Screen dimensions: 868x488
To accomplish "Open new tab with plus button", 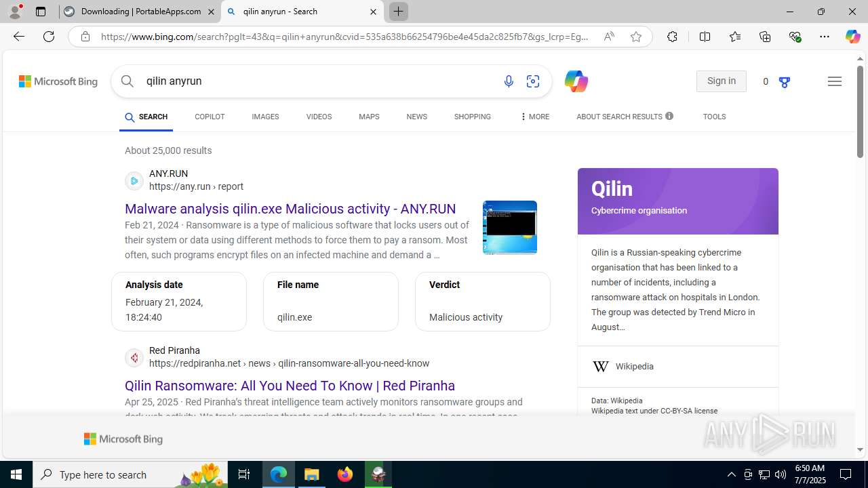I will tap(398, 12).
